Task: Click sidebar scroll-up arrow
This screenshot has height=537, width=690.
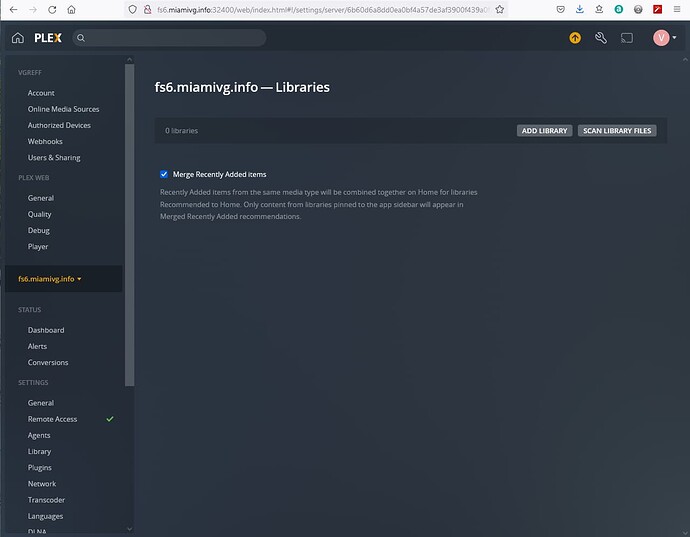Action: [x=129, y=59]
